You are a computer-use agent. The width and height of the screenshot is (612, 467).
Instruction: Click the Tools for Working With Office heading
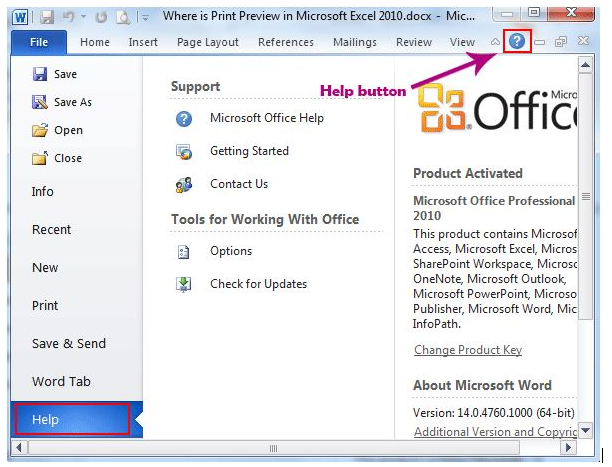click(265, 219)
